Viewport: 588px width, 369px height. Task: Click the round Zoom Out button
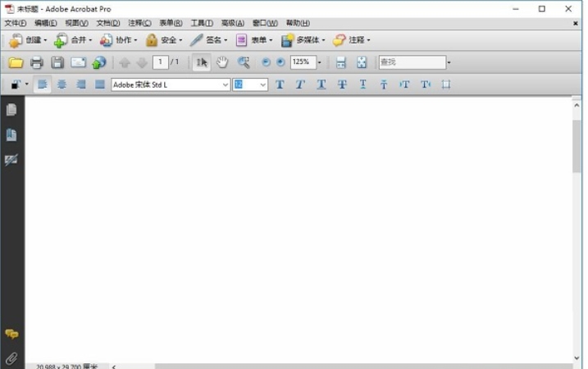(266, 62)
